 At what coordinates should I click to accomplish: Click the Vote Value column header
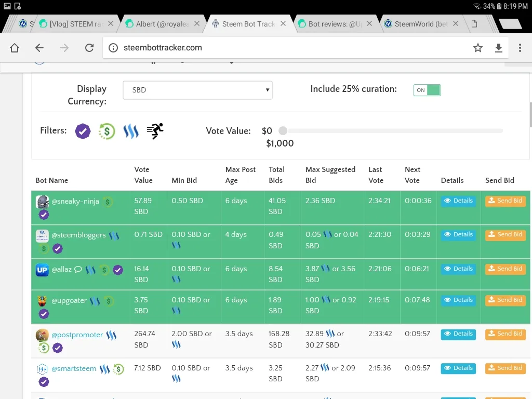pos(143,175)
